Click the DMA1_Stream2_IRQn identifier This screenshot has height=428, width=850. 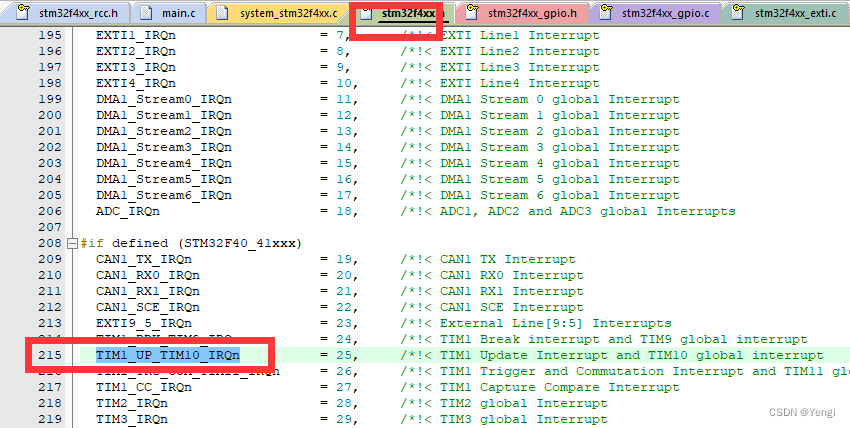tap(164, 132)
